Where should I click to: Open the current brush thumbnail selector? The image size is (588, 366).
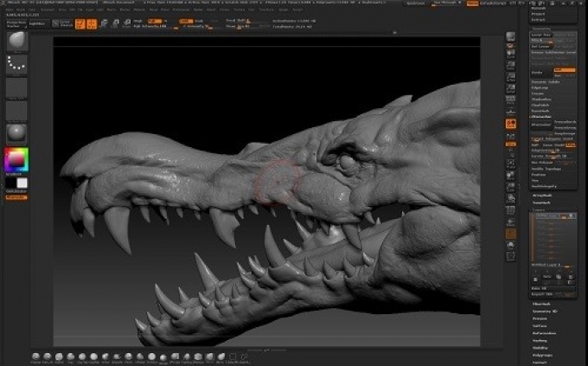17,42
